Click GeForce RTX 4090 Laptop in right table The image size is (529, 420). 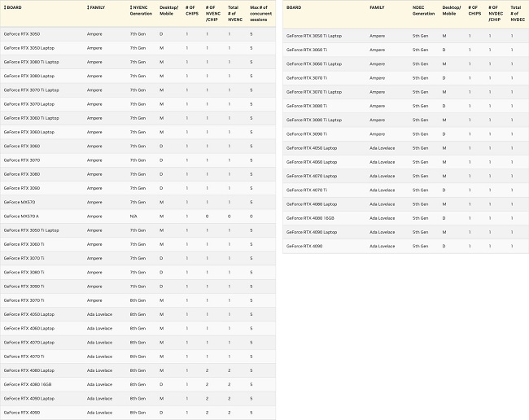312,232
